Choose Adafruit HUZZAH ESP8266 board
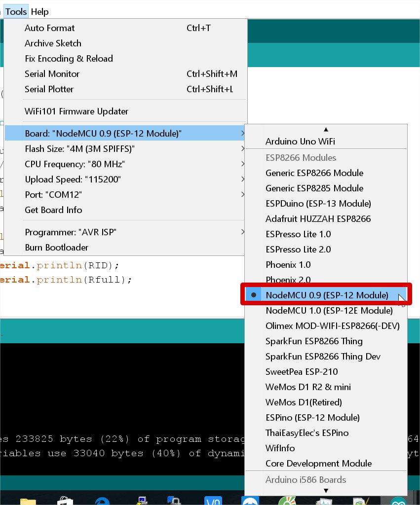The image size is (420, 505). (x=326, y=219)
